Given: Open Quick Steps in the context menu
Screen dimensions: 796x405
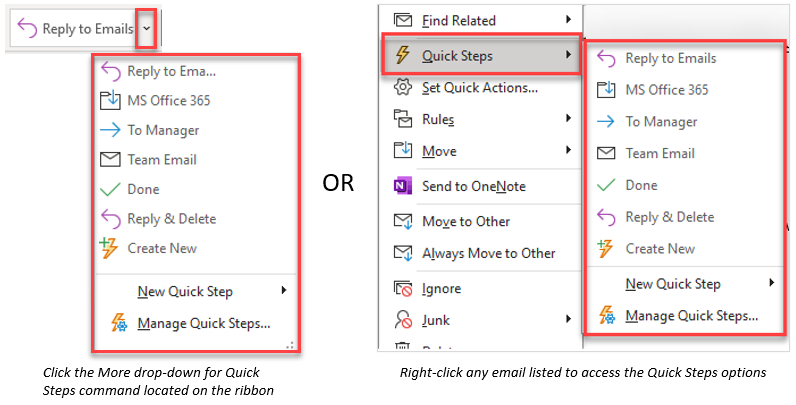Looking at the screenshot, I should point(481,55).
